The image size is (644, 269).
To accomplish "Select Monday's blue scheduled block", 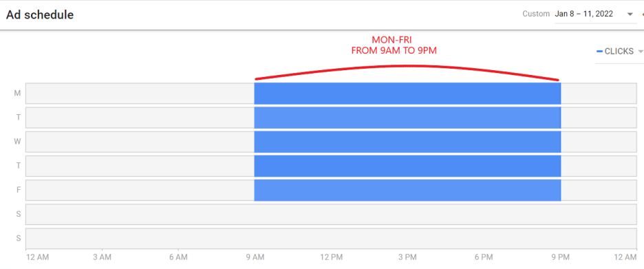I will coord(407,94).
